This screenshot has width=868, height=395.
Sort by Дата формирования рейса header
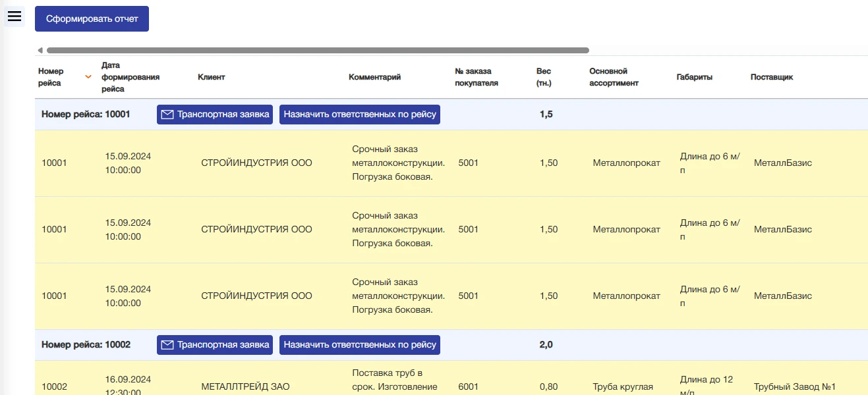tap(130, 77)
